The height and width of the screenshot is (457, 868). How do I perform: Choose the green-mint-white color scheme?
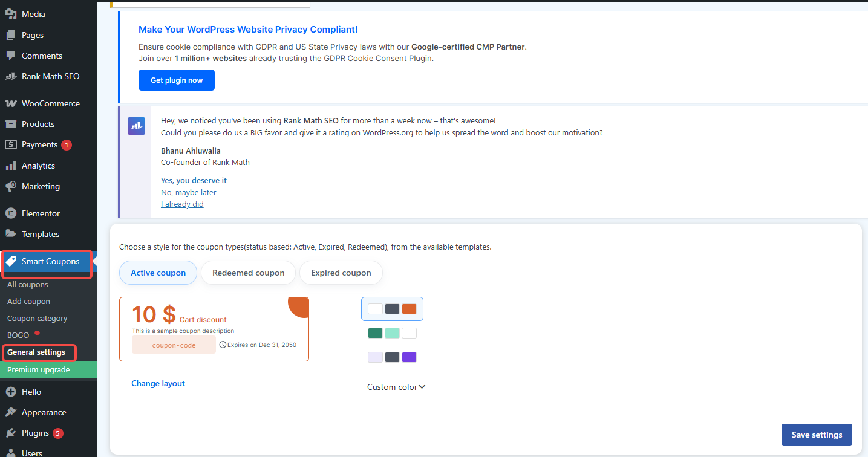tap(392, 333)
